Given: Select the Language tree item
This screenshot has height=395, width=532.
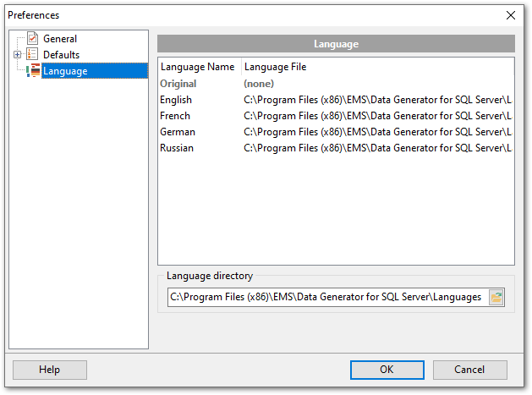Looking at the screenshot, I should click(65, 71).
